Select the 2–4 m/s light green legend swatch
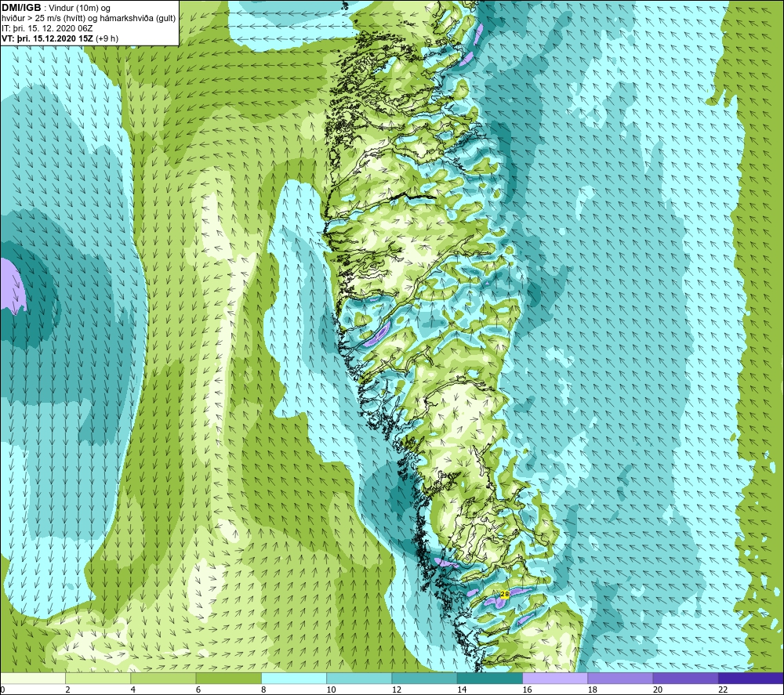This screenshot has width=784, height=695. 98,679
